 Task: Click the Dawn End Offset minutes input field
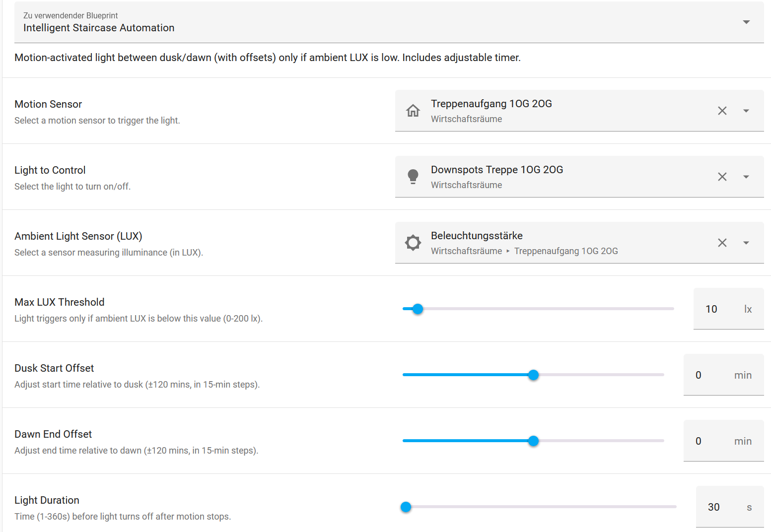coord(723,441)
